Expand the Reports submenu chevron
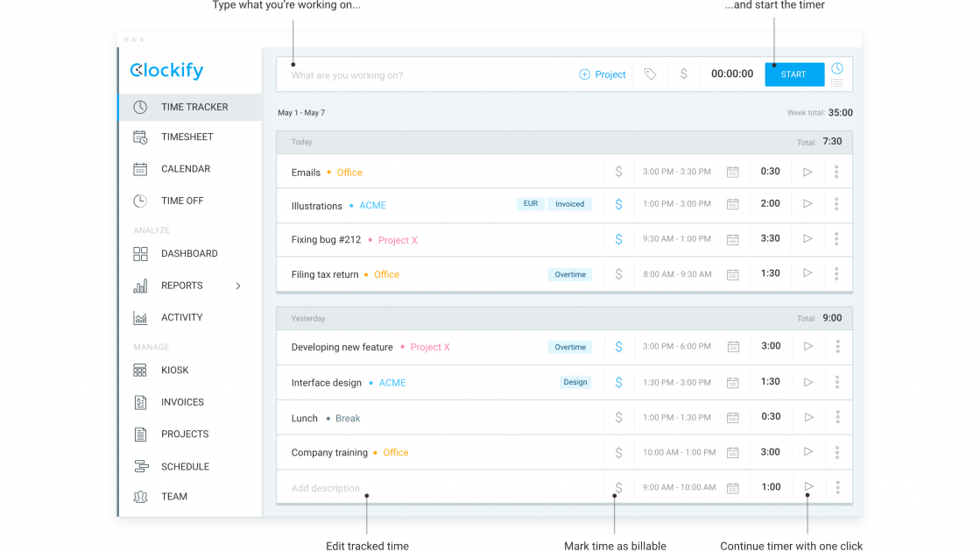This screenshot has height=552, width=980. coord(238,286)
